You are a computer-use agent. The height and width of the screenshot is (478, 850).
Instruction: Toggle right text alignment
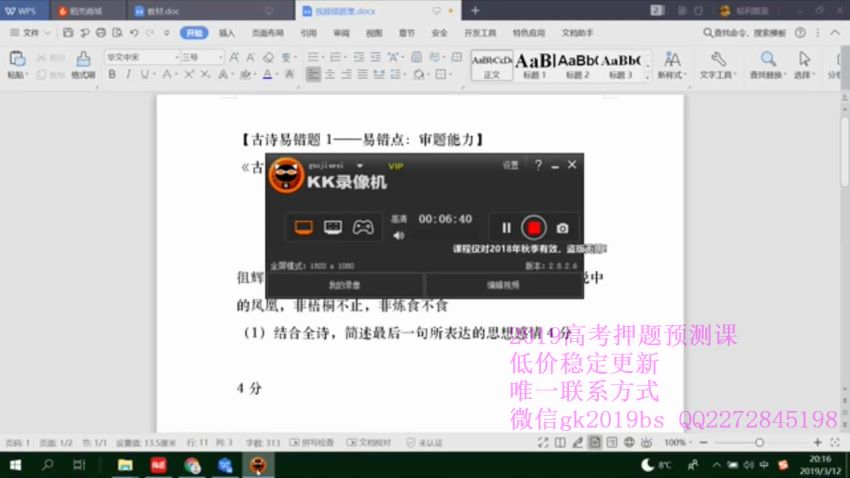[346, 74]
